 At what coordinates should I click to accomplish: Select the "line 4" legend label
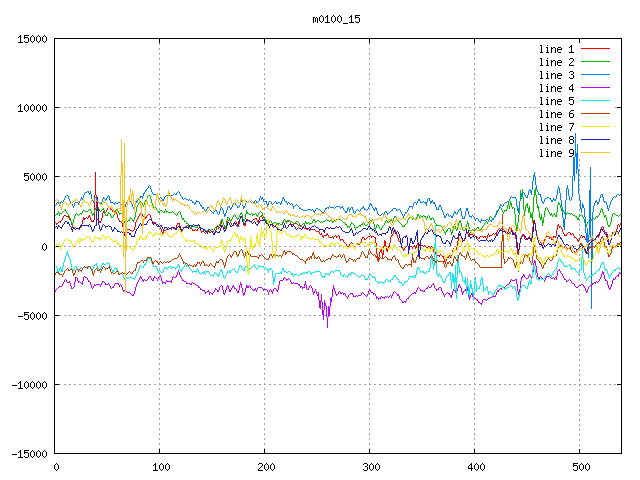[556, 88]
